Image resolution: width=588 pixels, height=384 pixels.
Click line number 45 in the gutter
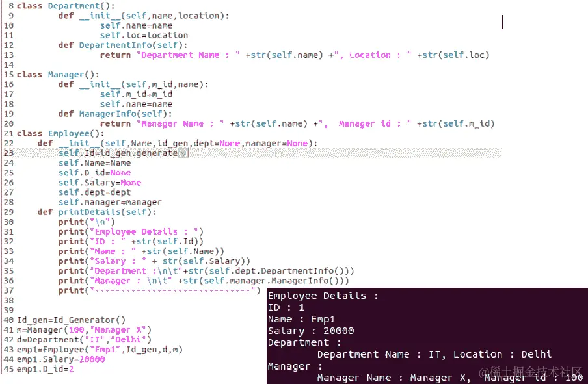(8, 370)
